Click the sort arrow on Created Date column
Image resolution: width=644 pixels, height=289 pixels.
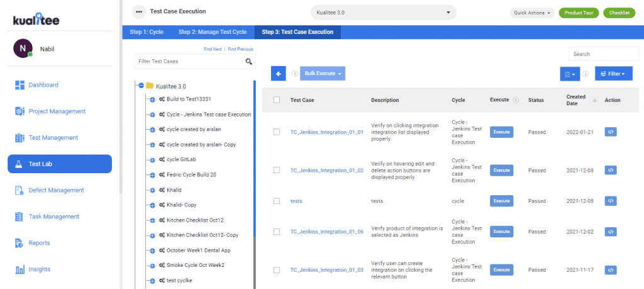[594, 100]
